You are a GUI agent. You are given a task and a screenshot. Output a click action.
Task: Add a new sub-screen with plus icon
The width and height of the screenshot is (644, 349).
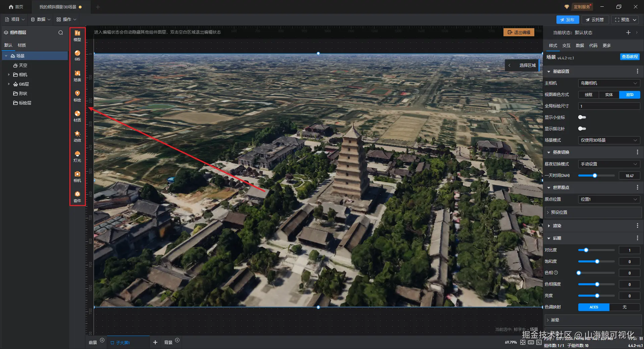155,342
